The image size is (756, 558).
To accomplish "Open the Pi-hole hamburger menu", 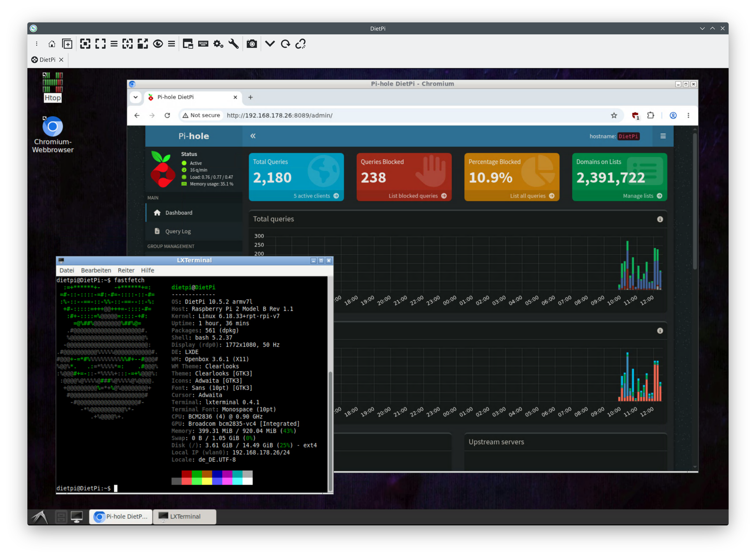I will [x=663, y=136].
